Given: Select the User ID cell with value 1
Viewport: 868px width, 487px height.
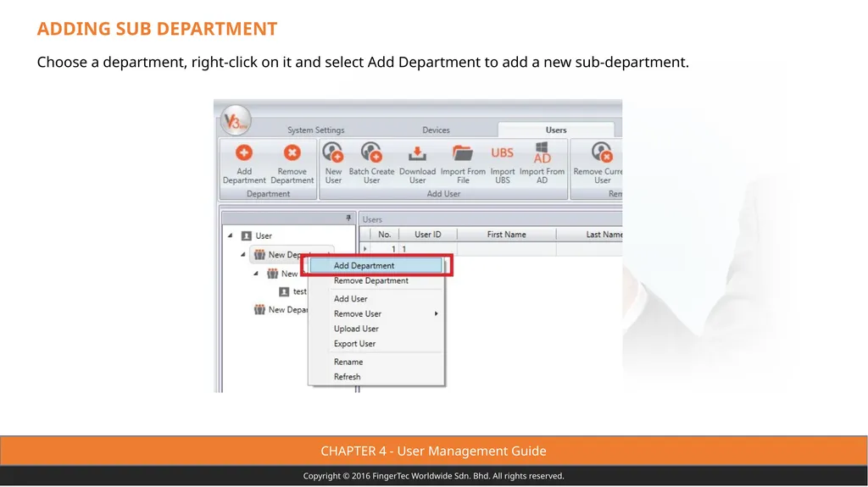Looking at the screenshot, I should click(428, 249).
